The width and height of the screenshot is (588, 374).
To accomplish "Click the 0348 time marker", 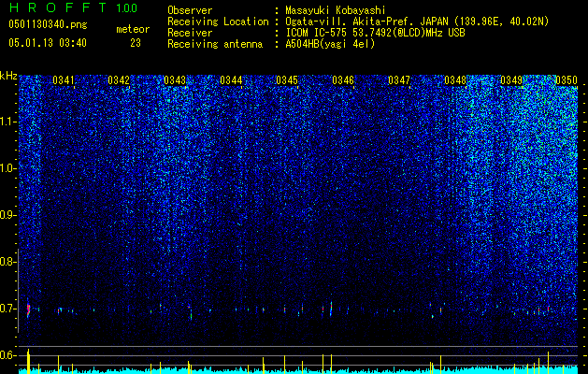I will [455, 80].
